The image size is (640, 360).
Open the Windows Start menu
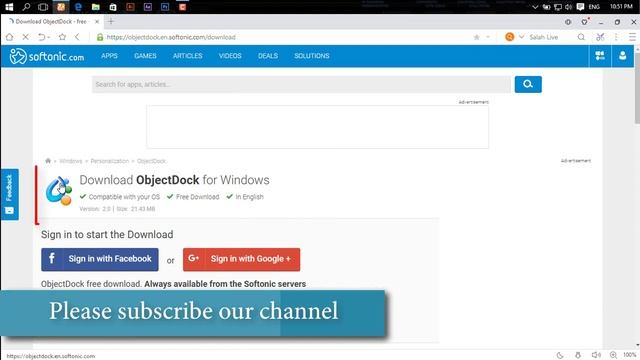[9, 7]
